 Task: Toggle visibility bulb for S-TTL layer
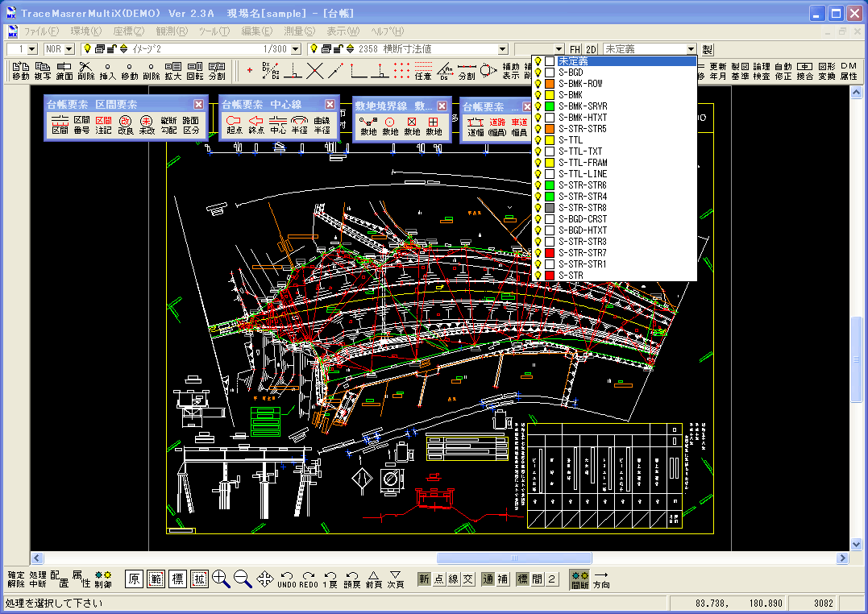point(538,140)
